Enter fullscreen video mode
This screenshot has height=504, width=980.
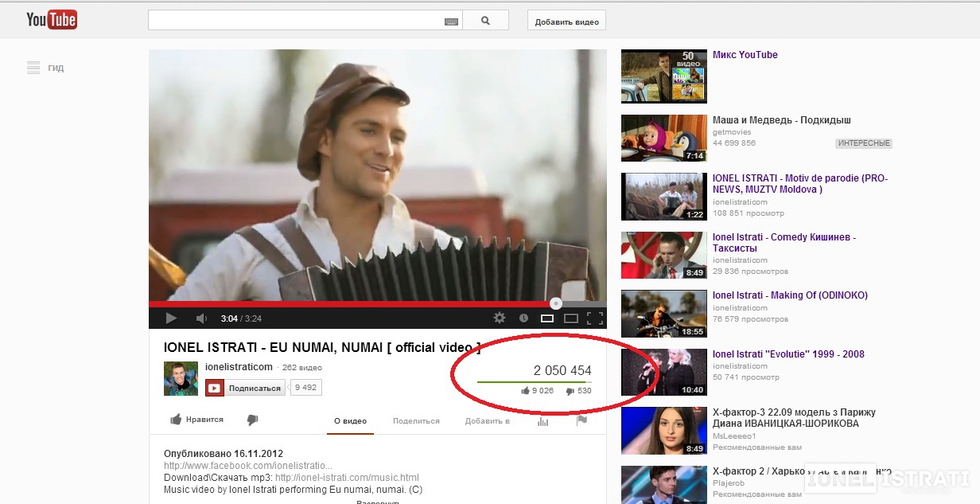pos(594,318)
